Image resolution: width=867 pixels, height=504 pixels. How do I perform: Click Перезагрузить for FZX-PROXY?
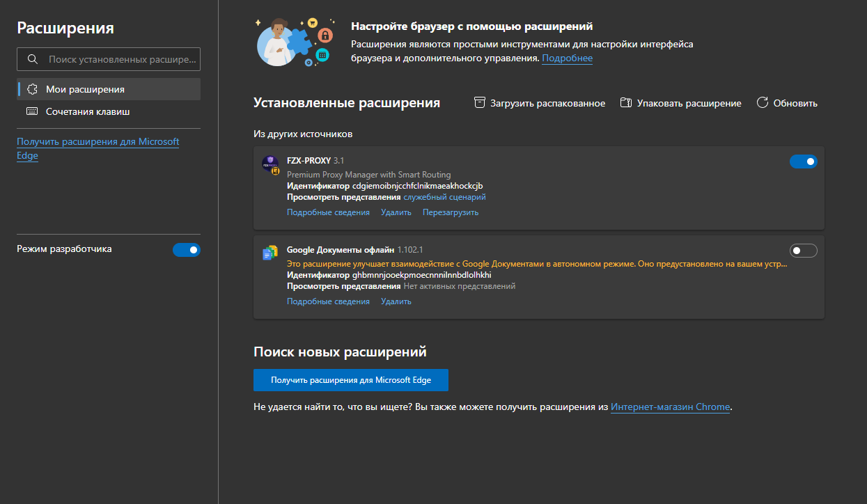pyautogui.click(x=451, y=212)
